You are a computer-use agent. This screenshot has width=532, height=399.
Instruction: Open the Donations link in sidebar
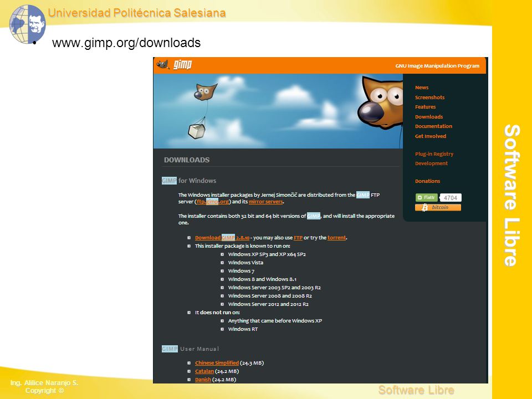point(427,181)
